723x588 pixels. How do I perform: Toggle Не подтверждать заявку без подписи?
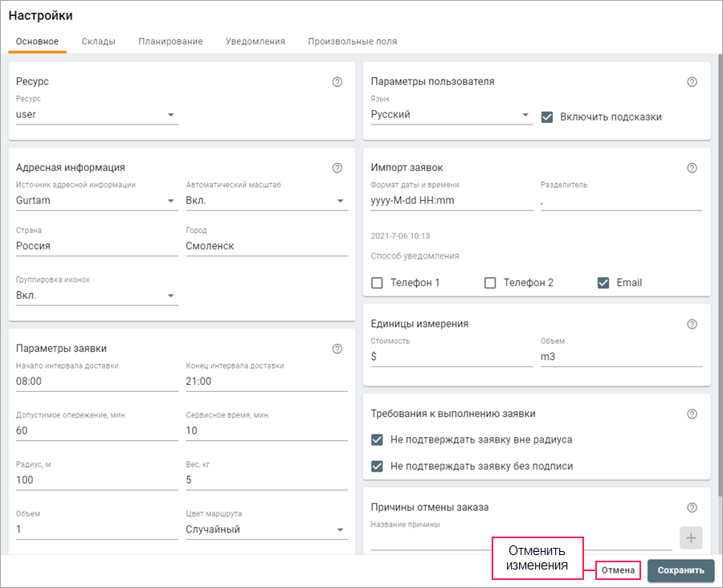[377, 466]
